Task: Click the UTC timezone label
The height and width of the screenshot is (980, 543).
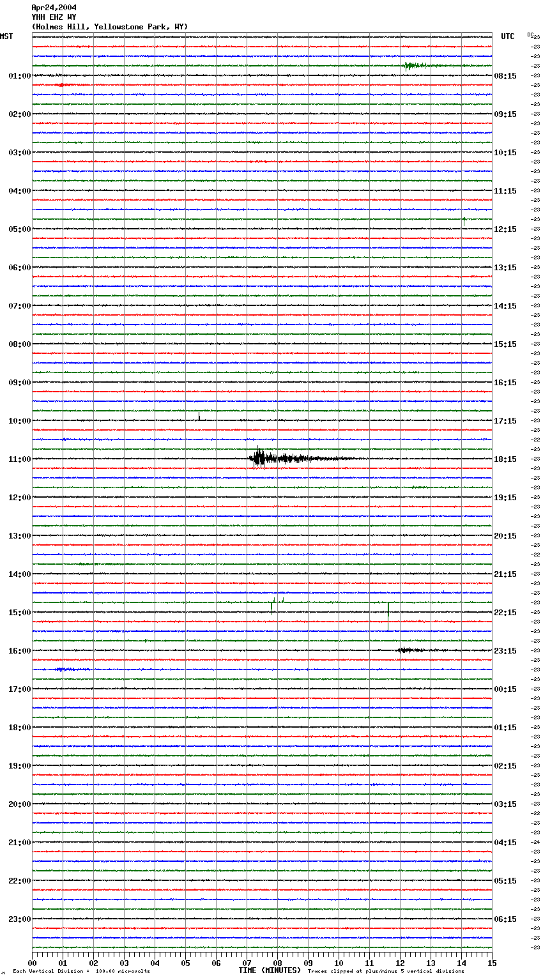Action: 508,36
